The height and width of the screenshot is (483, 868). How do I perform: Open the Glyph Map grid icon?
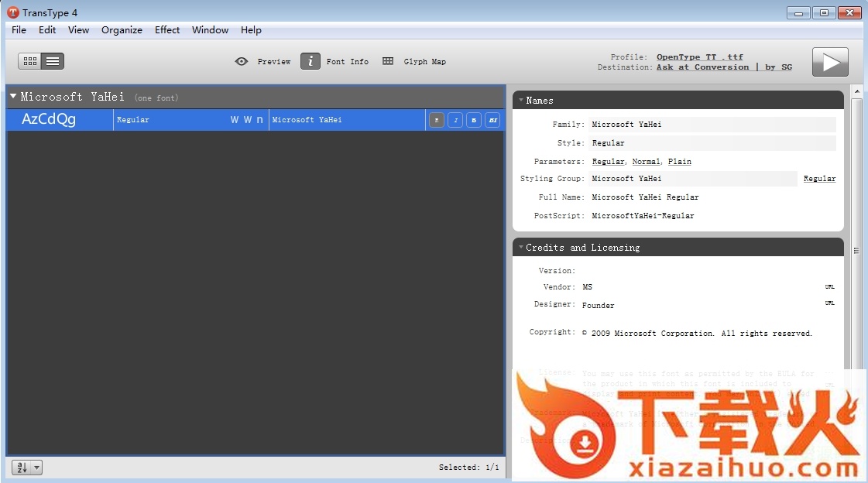tap(387, 61)
